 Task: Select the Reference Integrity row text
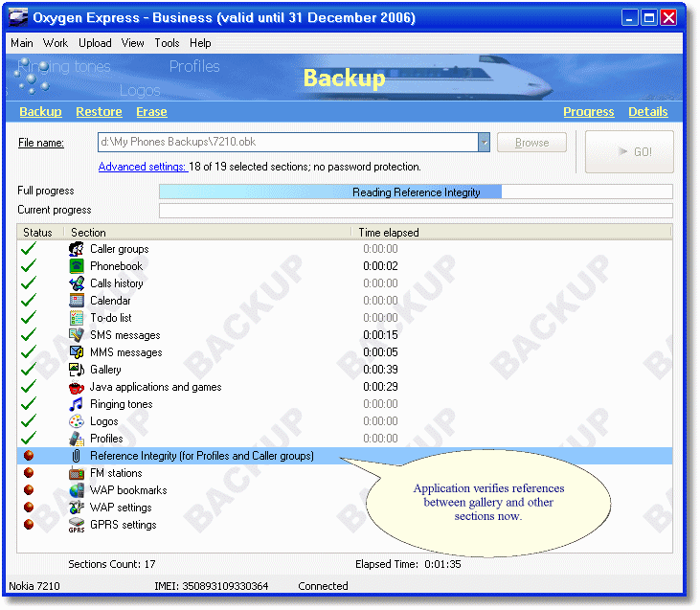[202, 456]
